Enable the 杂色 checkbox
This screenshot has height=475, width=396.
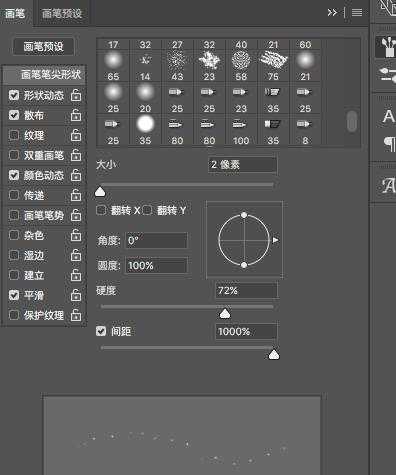tap(14, 235)
